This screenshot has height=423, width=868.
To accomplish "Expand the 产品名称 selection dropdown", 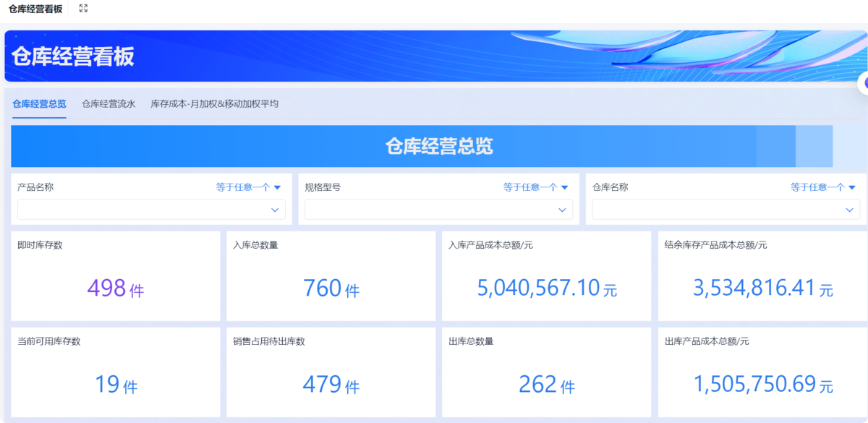I will [x=276, y=210].
